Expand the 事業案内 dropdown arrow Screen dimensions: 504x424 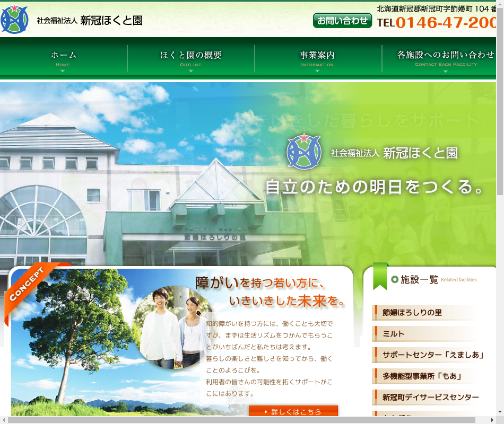317,71
